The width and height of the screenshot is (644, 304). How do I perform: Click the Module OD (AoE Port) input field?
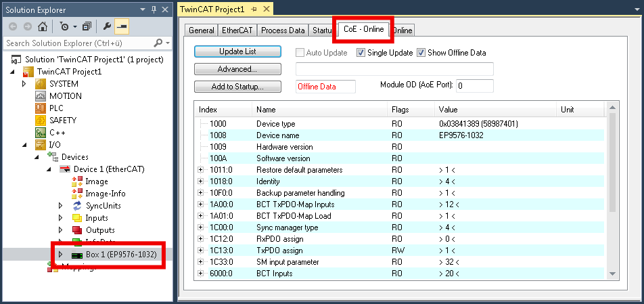click(474, 86)
